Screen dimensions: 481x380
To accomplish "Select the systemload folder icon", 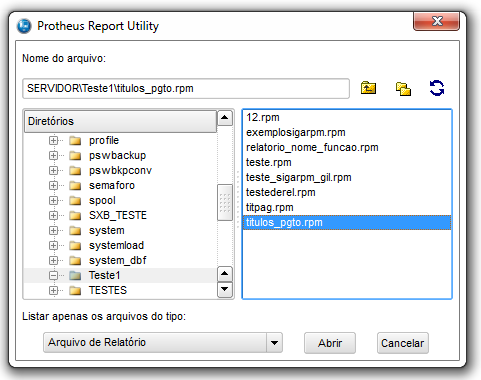I will (x=75, y=246).
